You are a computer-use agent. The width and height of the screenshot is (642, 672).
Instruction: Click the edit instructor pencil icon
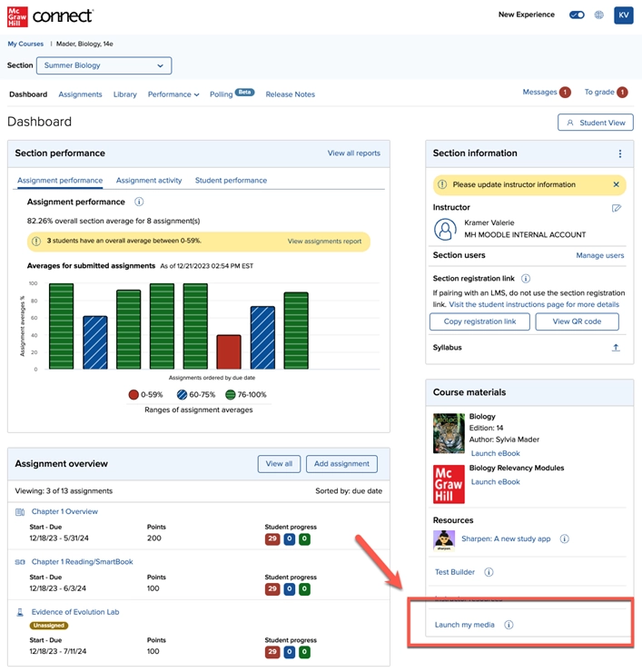[x=617, y=208]
